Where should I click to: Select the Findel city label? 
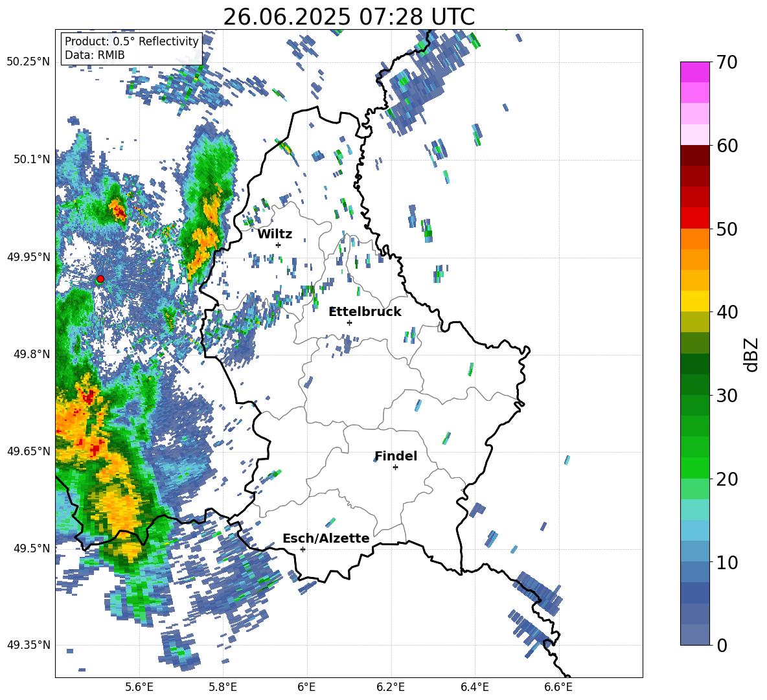coord(396,456)
